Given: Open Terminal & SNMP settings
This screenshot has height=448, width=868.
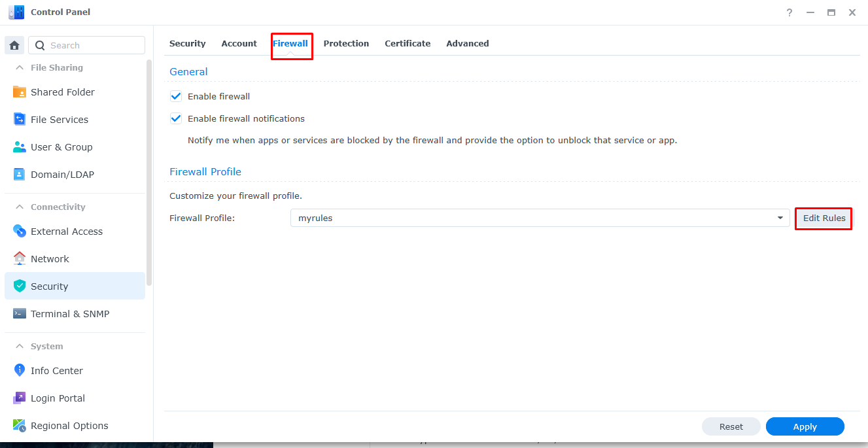Looking at the screenshot, I should point(69,313).
